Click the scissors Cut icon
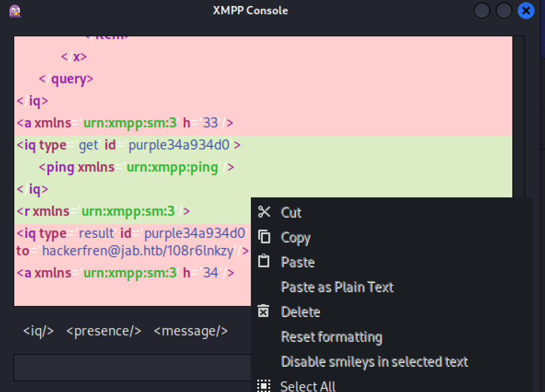Screen dimensions: 545x392 pos(264,212)
